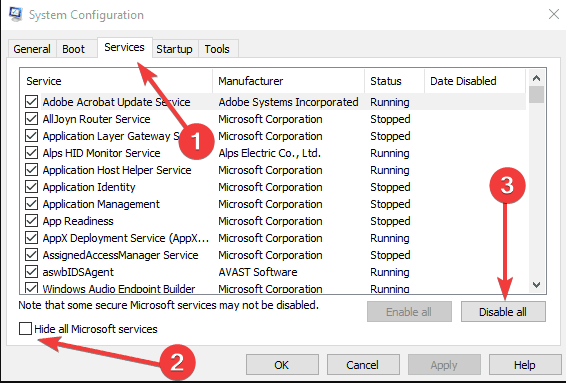566x383 pixels.
Task: Uncheck Alps HID Monitor Service checkbox
Action: click(x=31, y=153)
